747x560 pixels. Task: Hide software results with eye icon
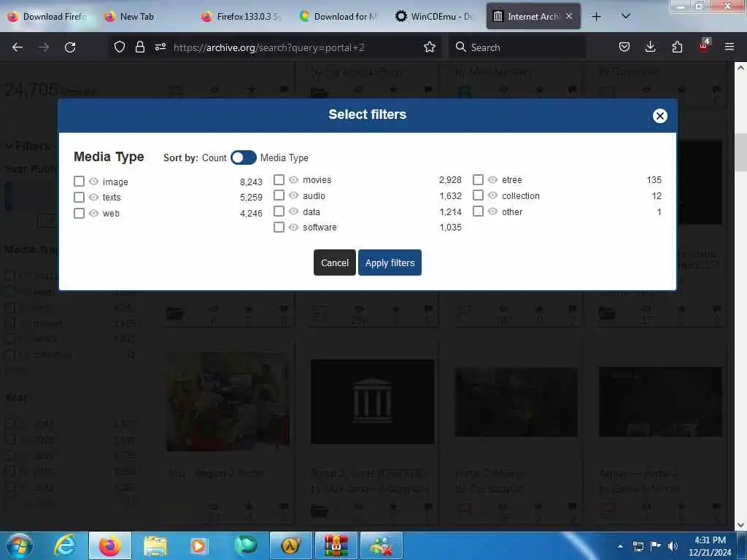pyautogui.click(x=294, y=227)
